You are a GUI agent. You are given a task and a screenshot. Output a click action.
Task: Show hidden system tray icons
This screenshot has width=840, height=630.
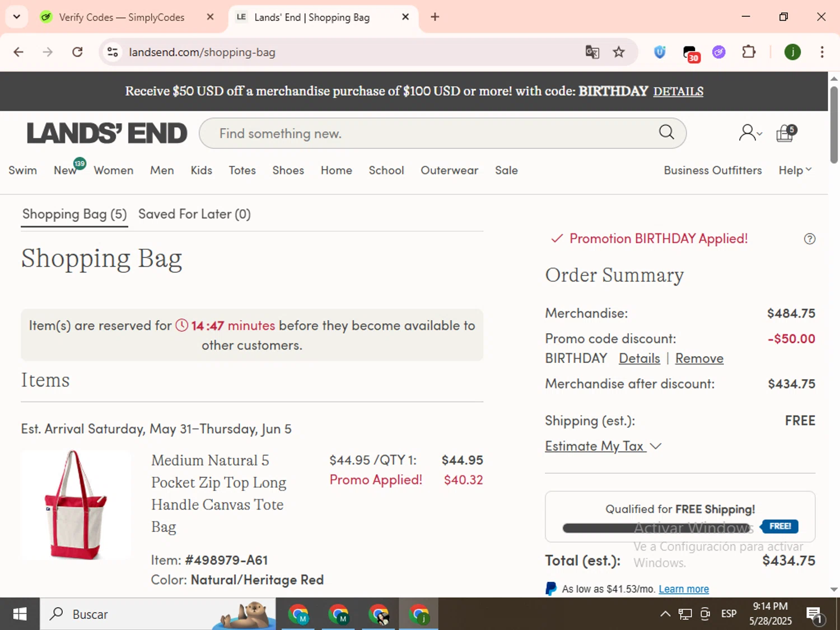(665, 614)
